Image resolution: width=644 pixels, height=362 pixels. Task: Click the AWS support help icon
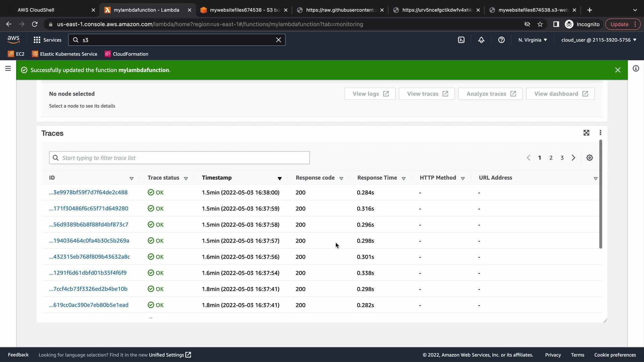tap(501, 40)
